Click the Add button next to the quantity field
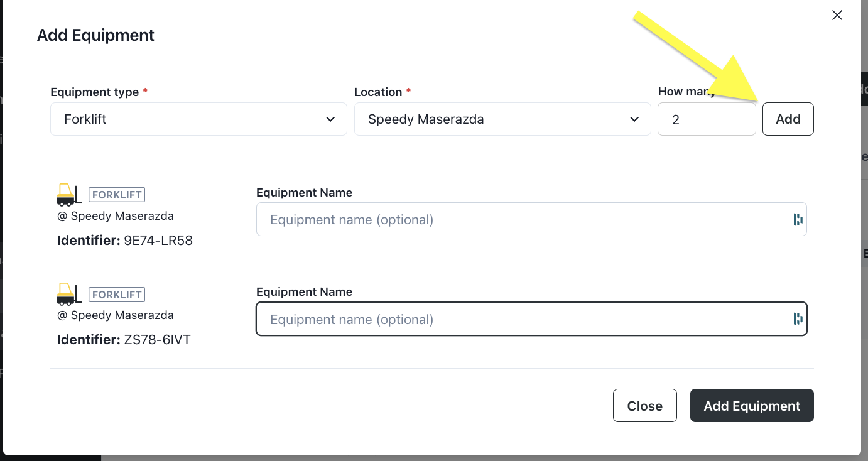 click(x=788, y=119)
